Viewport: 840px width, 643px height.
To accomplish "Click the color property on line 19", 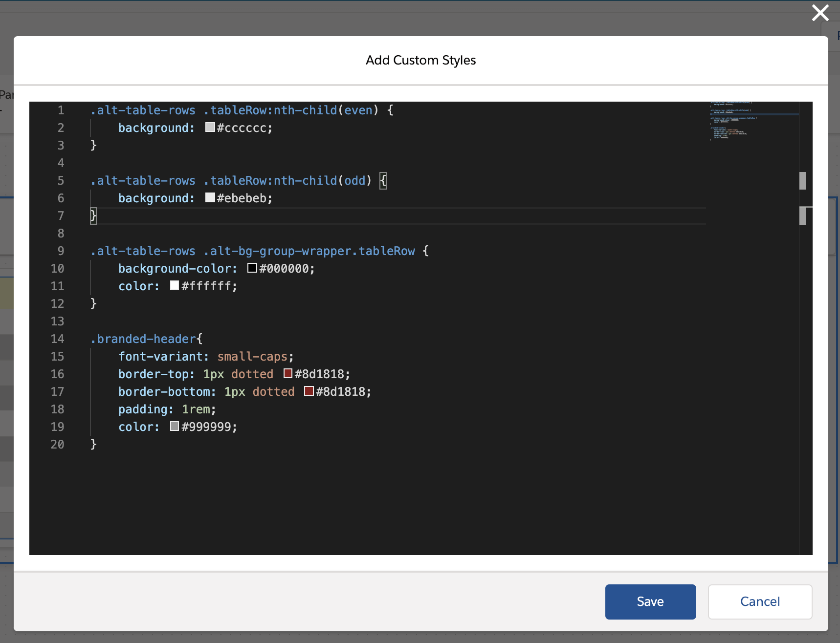I will point(136,427).
